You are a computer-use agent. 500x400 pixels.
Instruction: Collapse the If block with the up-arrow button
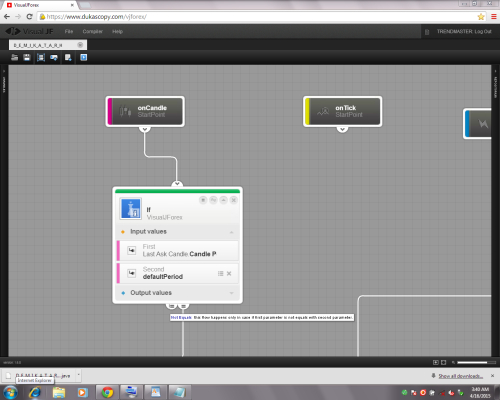pos(224,200)
